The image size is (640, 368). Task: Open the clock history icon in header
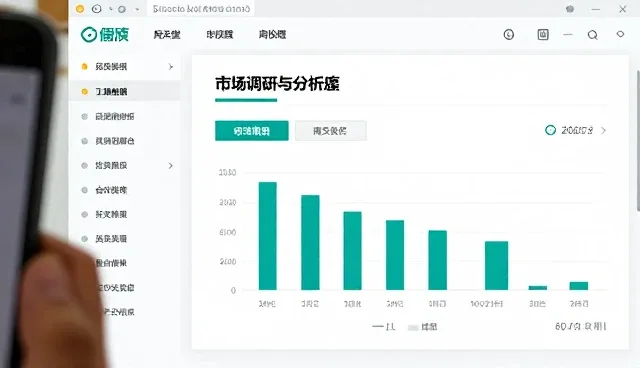click(509, 35)
